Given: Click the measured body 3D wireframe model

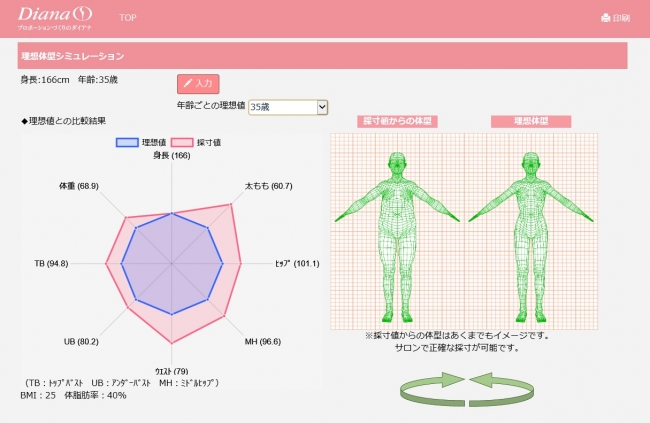Looking at the screenshot, I should pyautogui.click(x=397, y=232).
